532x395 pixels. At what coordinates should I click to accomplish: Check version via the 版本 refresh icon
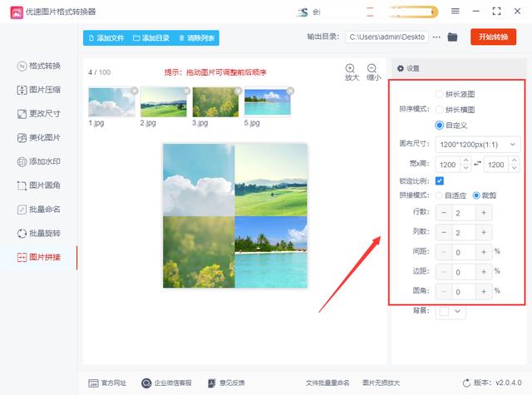coord(466,383)
